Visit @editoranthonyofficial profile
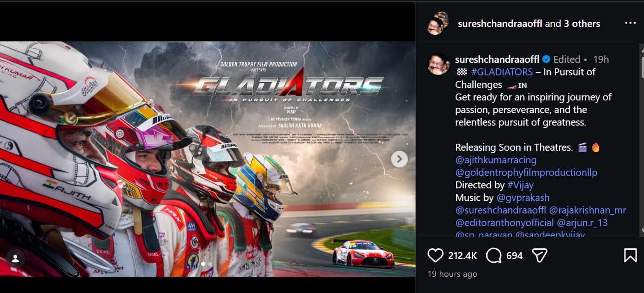Screen dimensions: 644x293 [x=505, y=223]
